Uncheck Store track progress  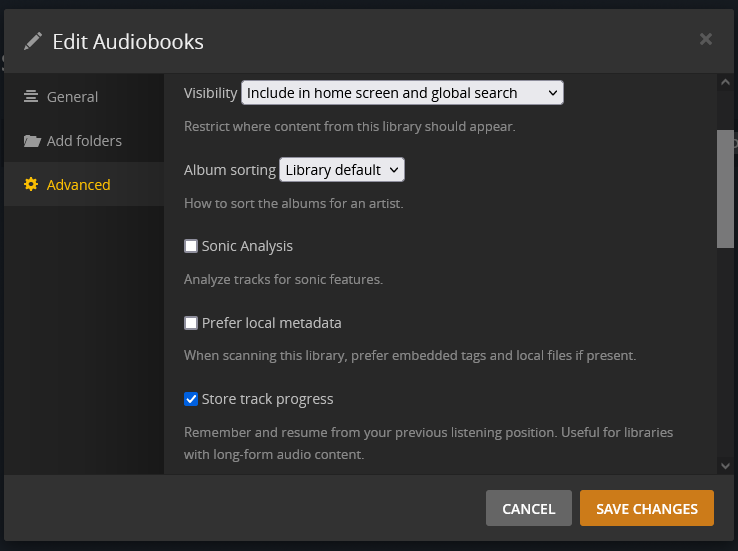coord(191,399)
